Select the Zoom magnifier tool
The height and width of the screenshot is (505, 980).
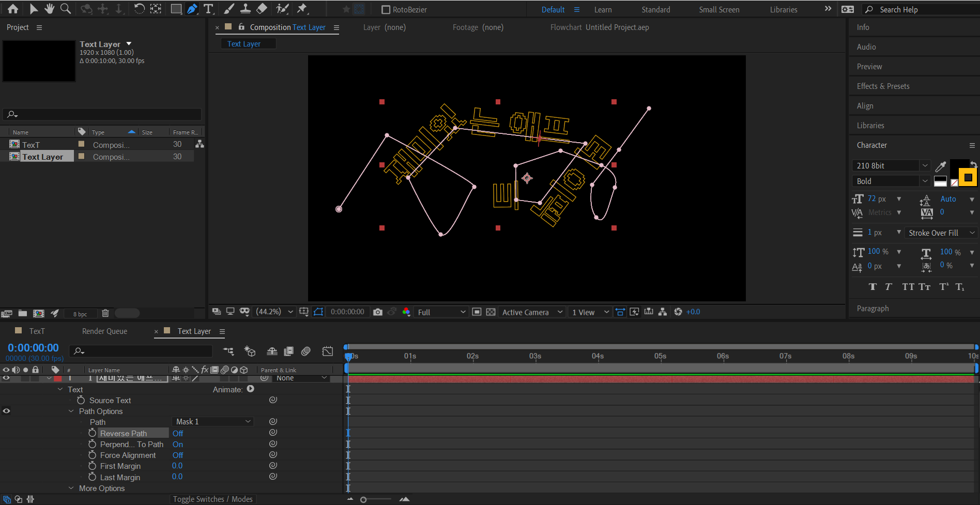(66, 9)
